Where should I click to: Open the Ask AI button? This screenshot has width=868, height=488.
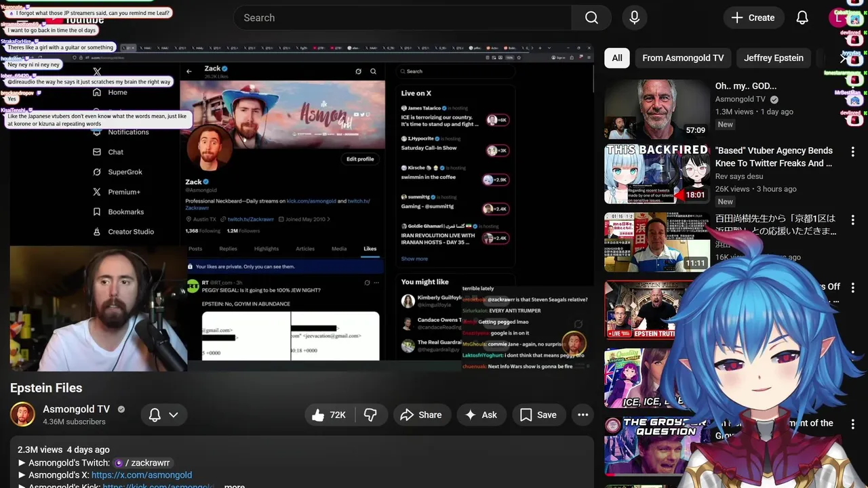tap(481, 415)
